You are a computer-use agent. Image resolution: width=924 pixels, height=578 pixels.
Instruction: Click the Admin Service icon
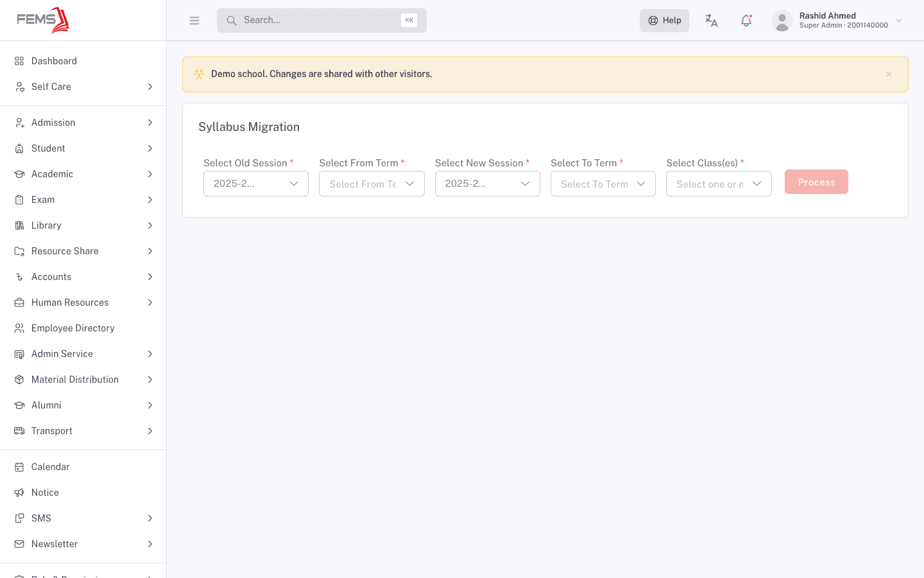tap(19, 354)
